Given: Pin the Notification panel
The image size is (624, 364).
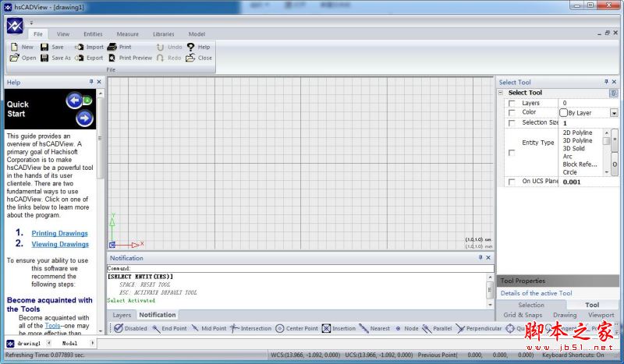Looking at the screenshot, I should click(480, 257).
